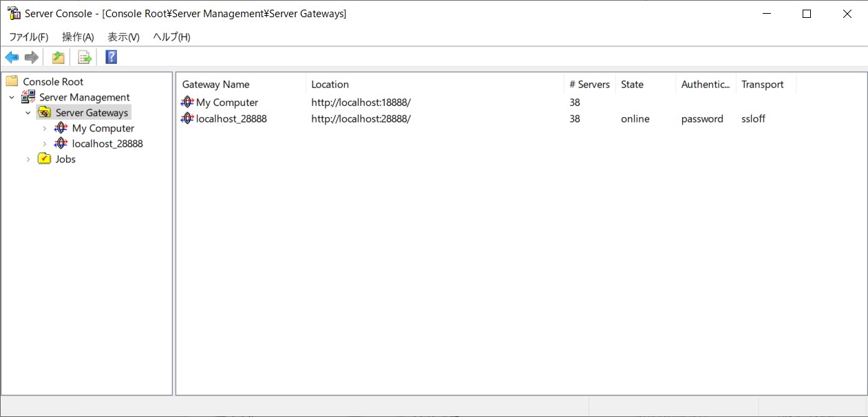This screenshot has height=417, width=868.
Task: Expand the Jobs tree node
Action: [28, 160]
